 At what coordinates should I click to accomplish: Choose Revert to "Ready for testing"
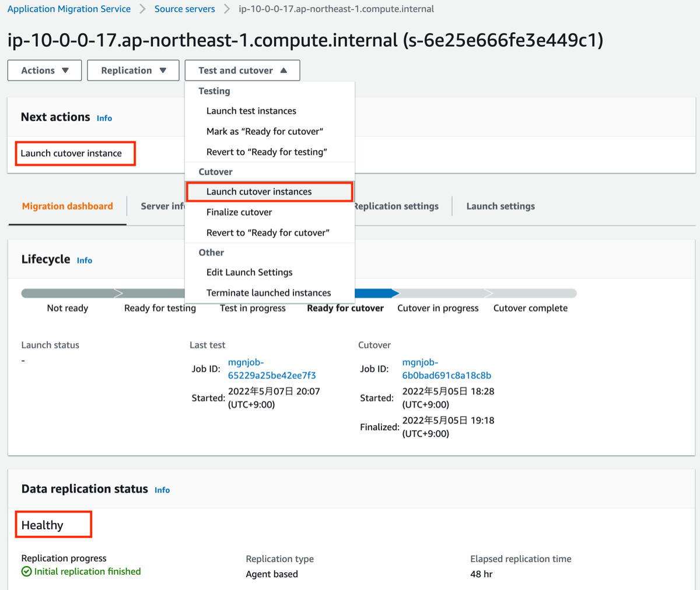(x=267, y=152)
